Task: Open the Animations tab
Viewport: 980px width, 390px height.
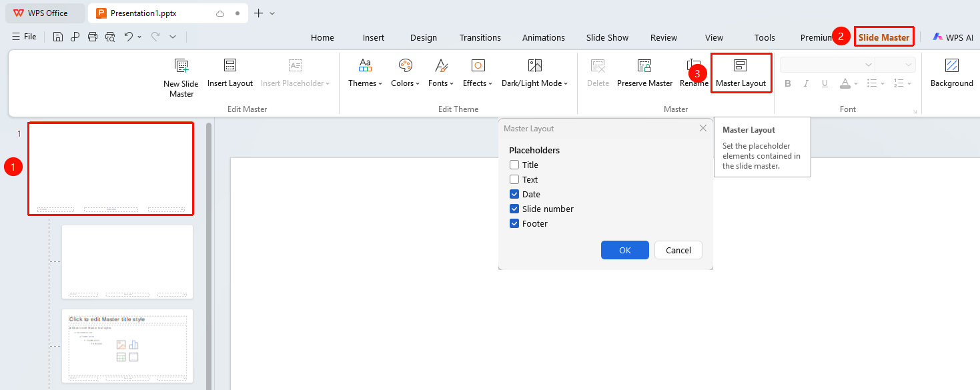Action: pyautogui.click(x=543, y=37)
